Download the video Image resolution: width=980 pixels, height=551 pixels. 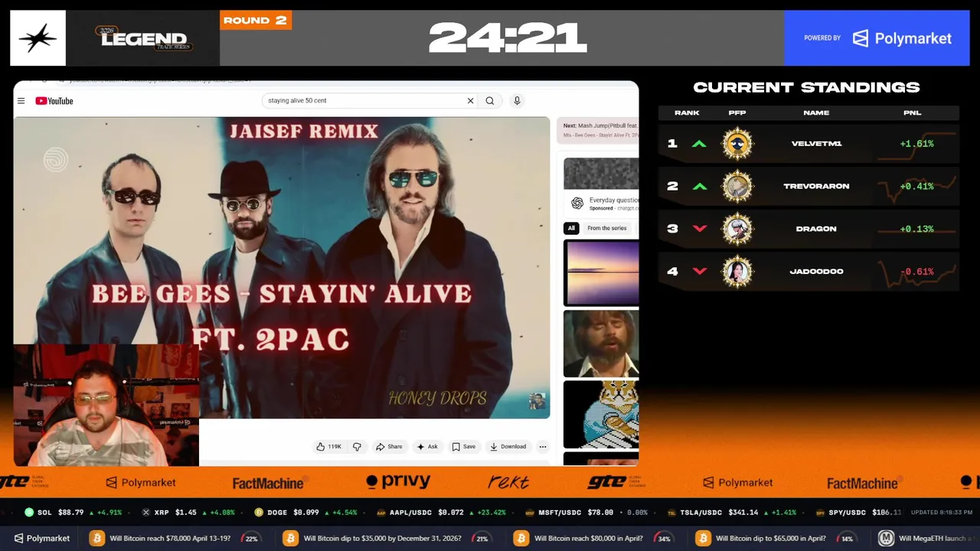click(x=508, y=447)
